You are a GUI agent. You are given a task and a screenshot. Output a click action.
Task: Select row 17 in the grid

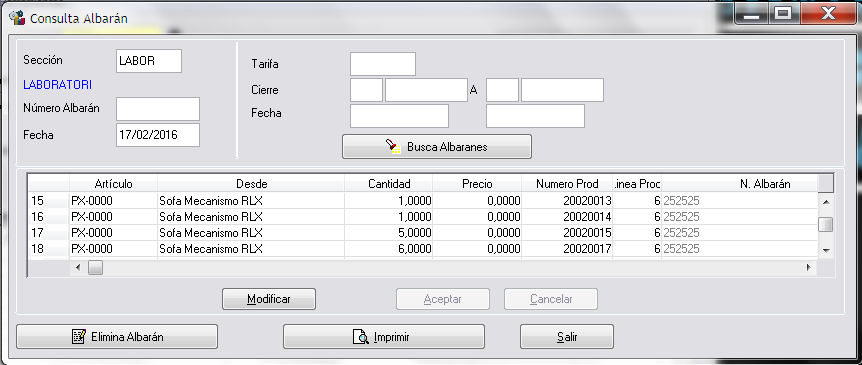[423, 233]
